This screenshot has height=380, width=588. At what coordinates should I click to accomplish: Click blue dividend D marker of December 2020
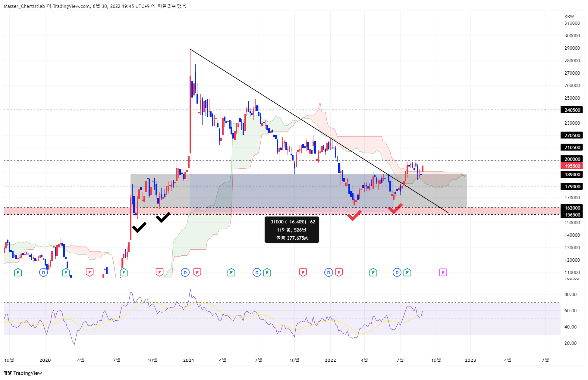click(x=185, y=273)
